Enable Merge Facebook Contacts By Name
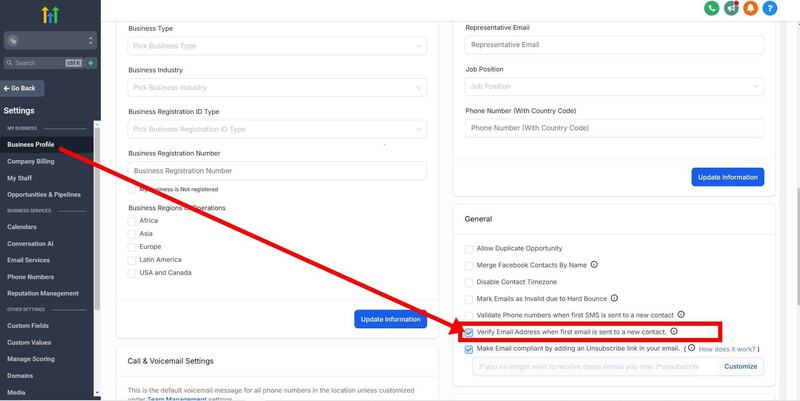This screenshot has width=800, height=401. pyautogui.click(x=468, y=266)
